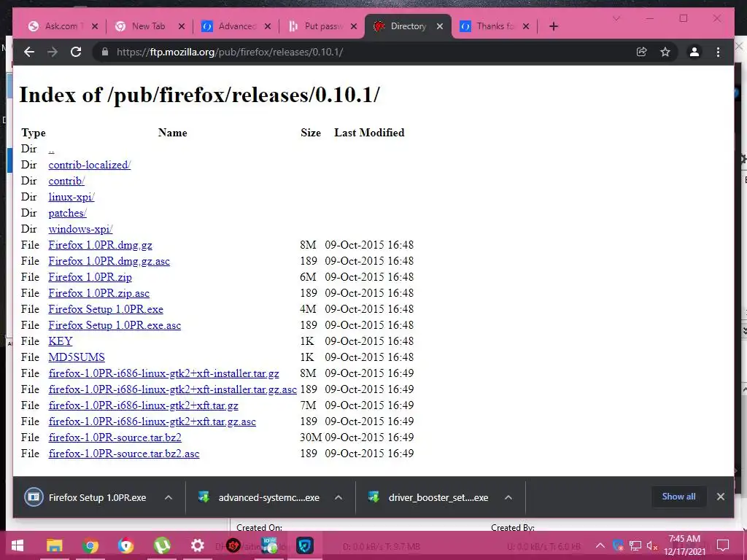Open downloaded advanced-systemcare exe item
The image size is (747, 560).
click(x=259, y=497)
